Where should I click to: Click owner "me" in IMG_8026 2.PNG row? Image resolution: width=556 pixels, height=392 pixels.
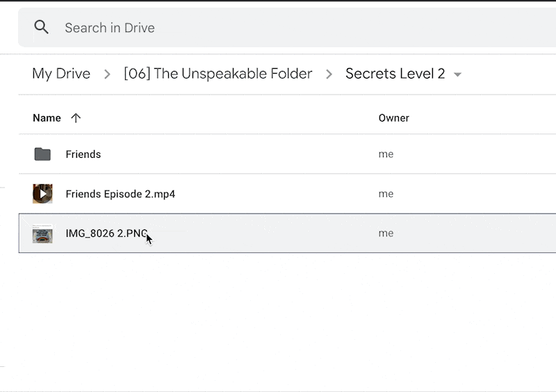386,234
